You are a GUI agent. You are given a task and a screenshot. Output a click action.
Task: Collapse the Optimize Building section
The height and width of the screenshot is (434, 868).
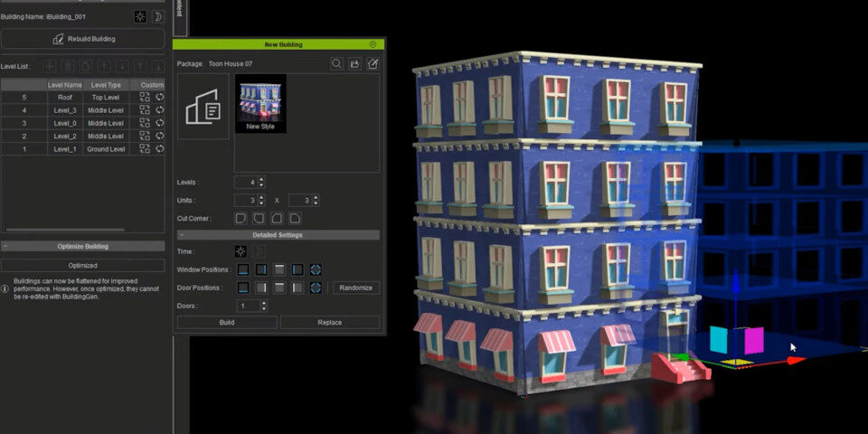[x=5, y=246]
